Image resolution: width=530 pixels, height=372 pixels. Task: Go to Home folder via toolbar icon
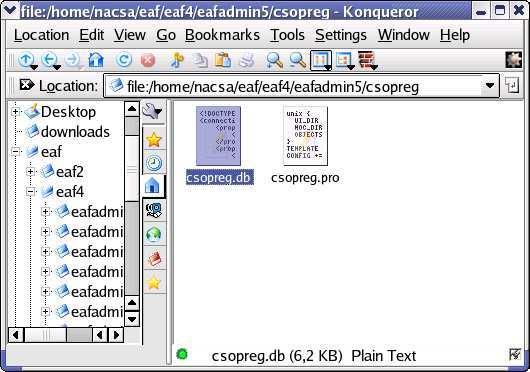pos(96,60)
